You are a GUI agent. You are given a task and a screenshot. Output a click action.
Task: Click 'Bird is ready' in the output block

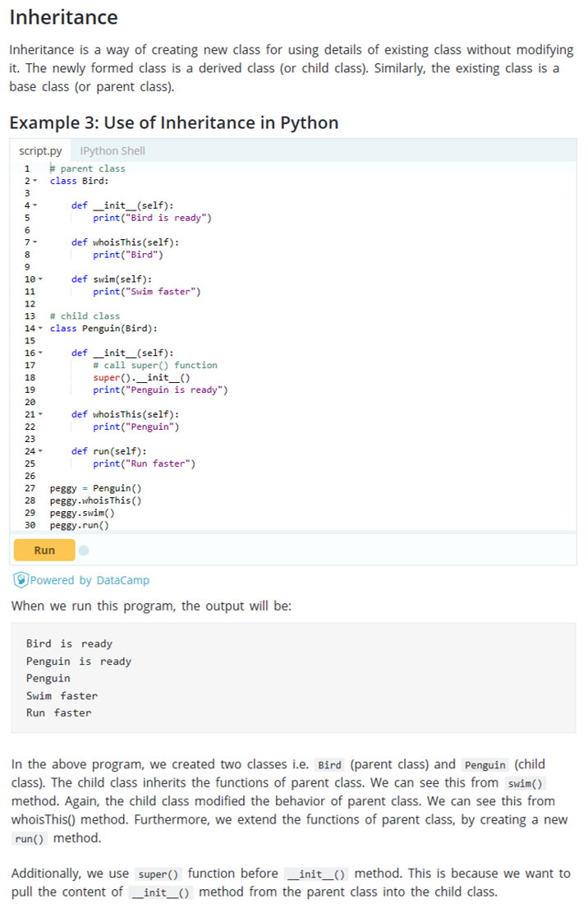tap(70, 644)
